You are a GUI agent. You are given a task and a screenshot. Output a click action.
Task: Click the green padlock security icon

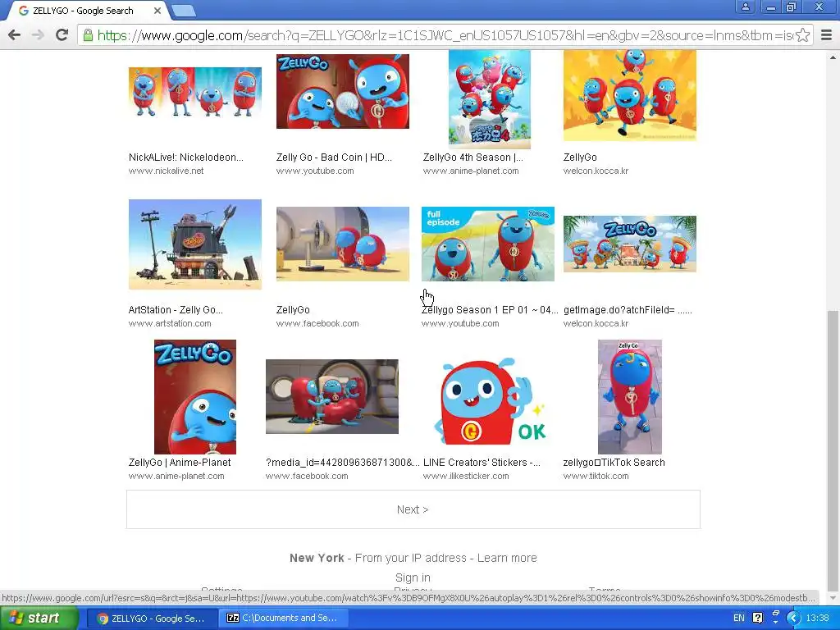[x=87, y=35]
